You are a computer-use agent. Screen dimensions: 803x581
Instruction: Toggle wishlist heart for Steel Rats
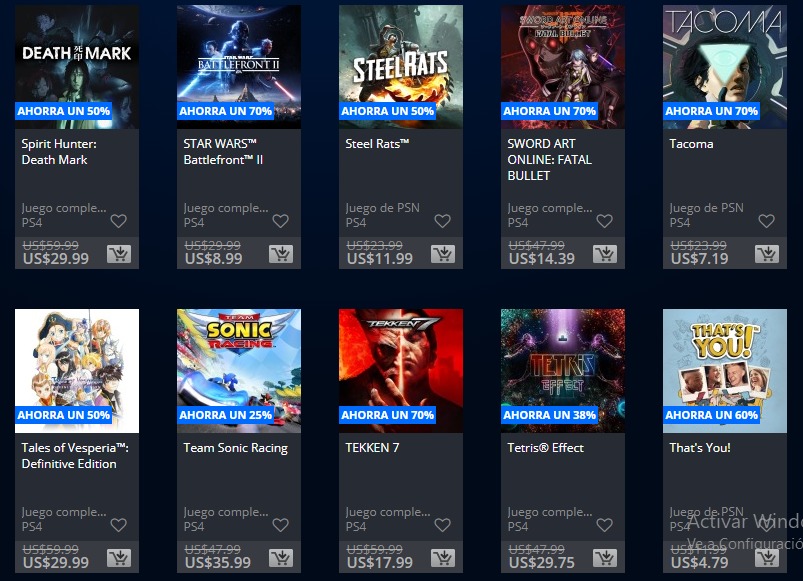click(442, 221)
